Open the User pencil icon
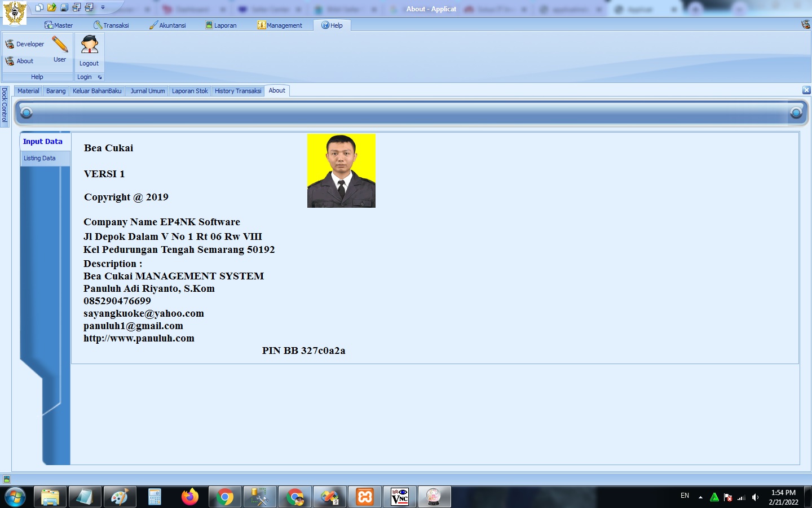Screen dimensions: 812x508 tap(60, 45)
